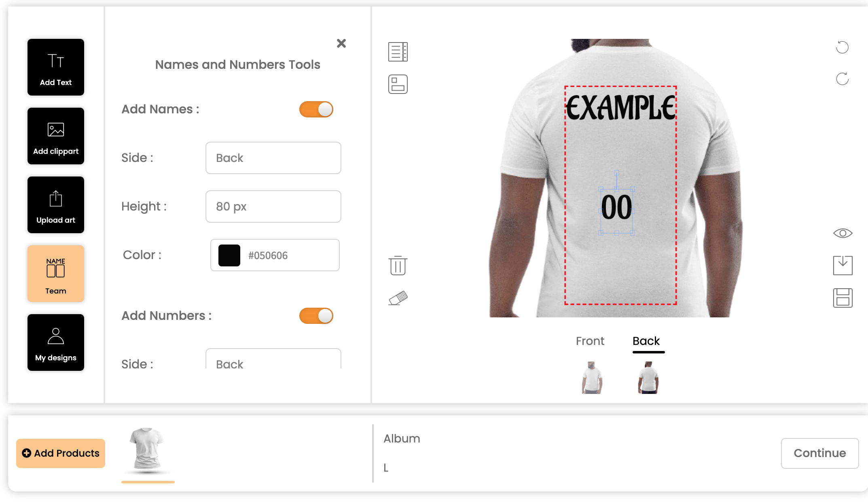Viewport: 868px width, 502px height.
Task: Open My designs panel
Action: pos(56,342)
